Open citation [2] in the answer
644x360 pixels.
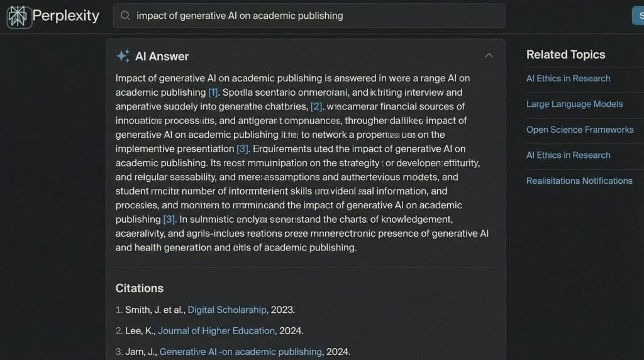(316, 106)
